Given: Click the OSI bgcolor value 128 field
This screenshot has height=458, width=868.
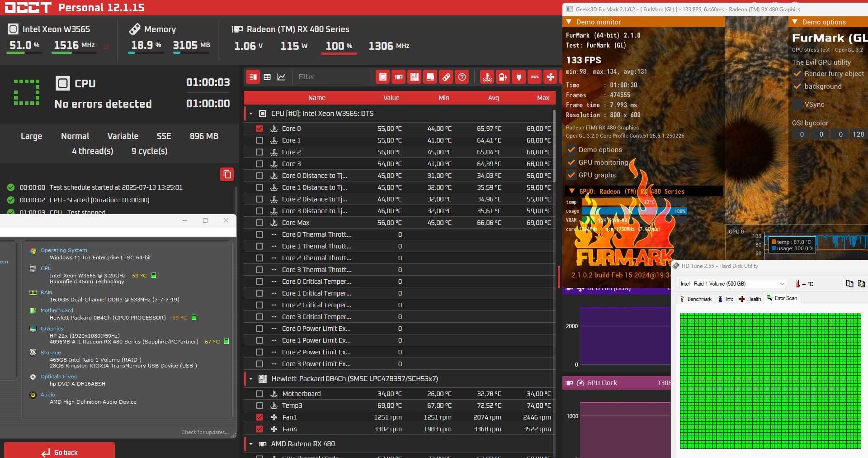Looking at the screenshot, I should (x=858, y=134).
